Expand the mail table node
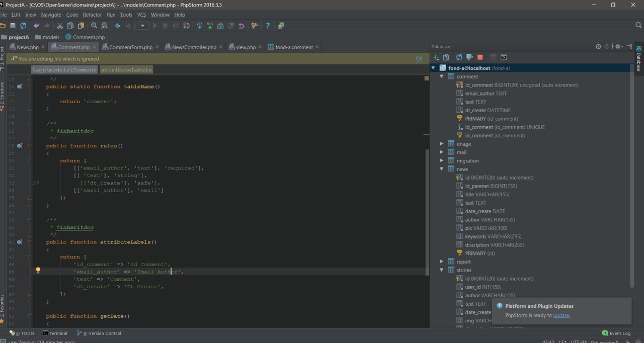The height and width of the screenshot is (343, 644). coord(442,152)
